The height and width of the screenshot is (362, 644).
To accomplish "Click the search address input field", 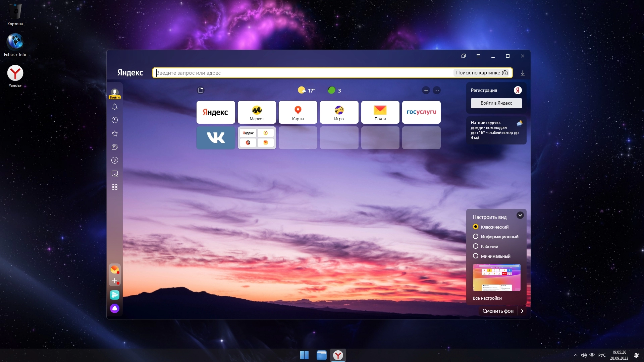I will (302, 73).
